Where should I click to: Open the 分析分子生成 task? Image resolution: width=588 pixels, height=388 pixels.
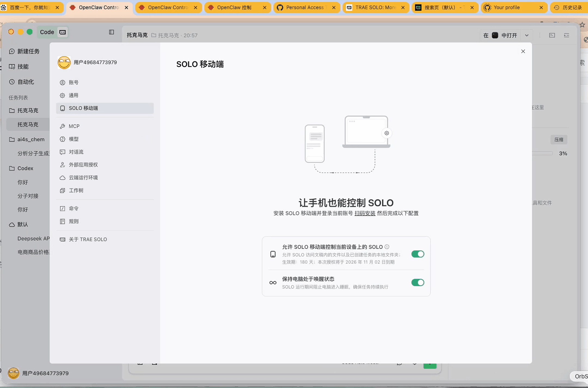coord(33,153)
